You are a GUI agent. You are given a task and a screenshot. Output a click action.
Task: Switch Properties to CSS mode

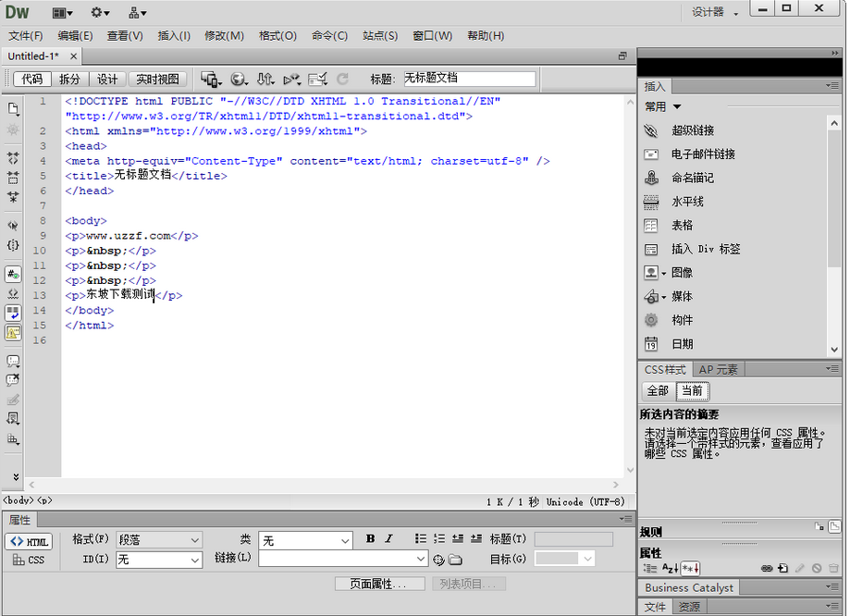coord(30,561)
